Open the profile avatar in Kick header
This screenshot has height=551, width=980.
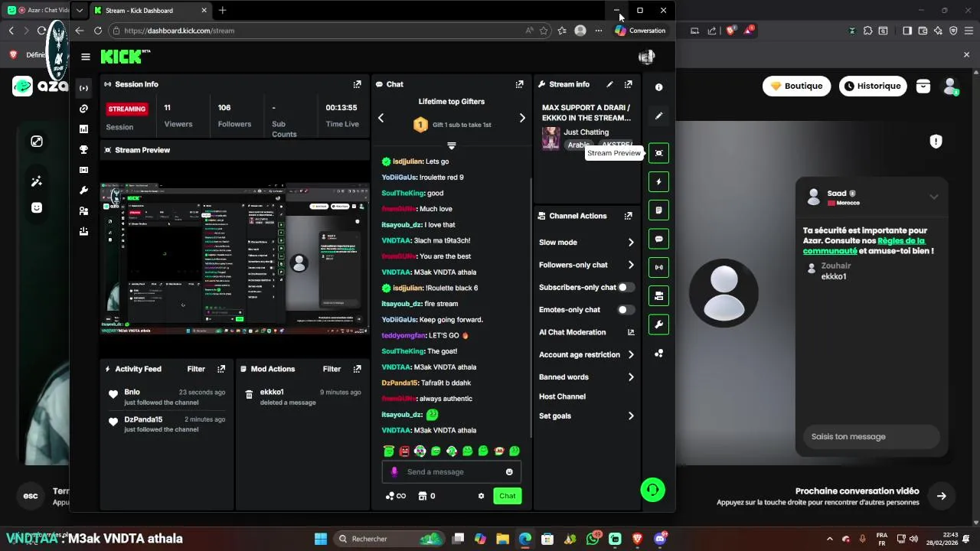(x=647, y=57)
